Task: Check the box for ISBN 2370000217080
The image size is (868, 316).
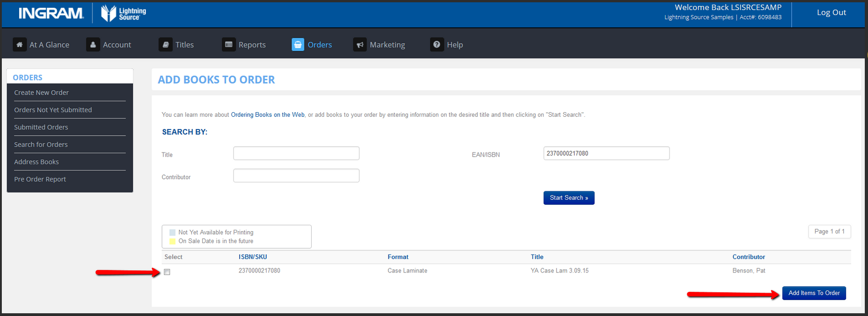Action: point(167,272)
